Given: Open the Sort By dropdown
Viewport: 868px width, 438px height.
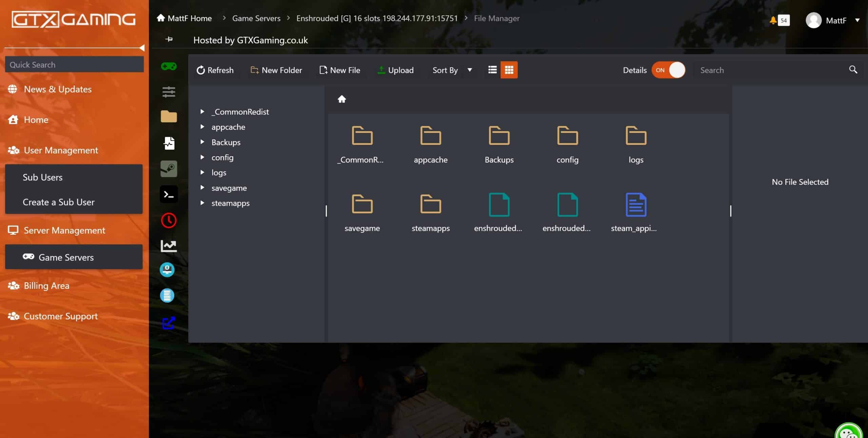Looking at the screenshot, I should tap(451, 70).
